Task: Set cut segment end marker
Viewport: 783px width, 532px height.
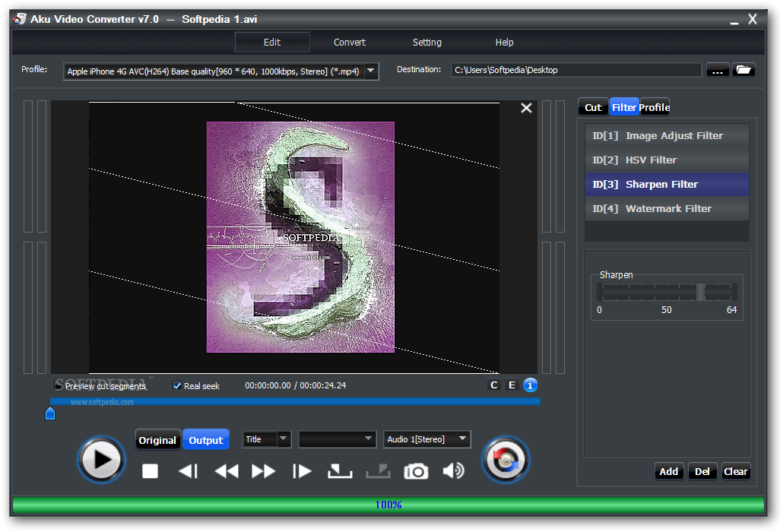Action: tap(378, 471)
